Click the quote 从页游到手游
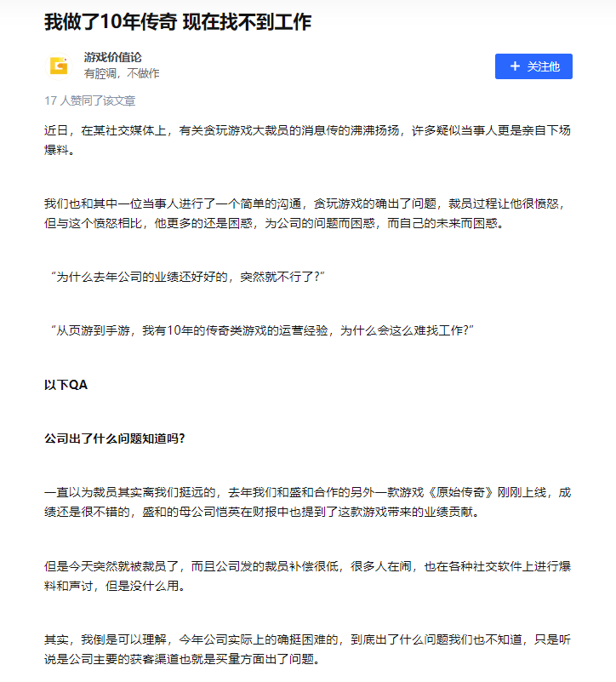The height and width of the screenshot is (682, 616). click(262, 330)
